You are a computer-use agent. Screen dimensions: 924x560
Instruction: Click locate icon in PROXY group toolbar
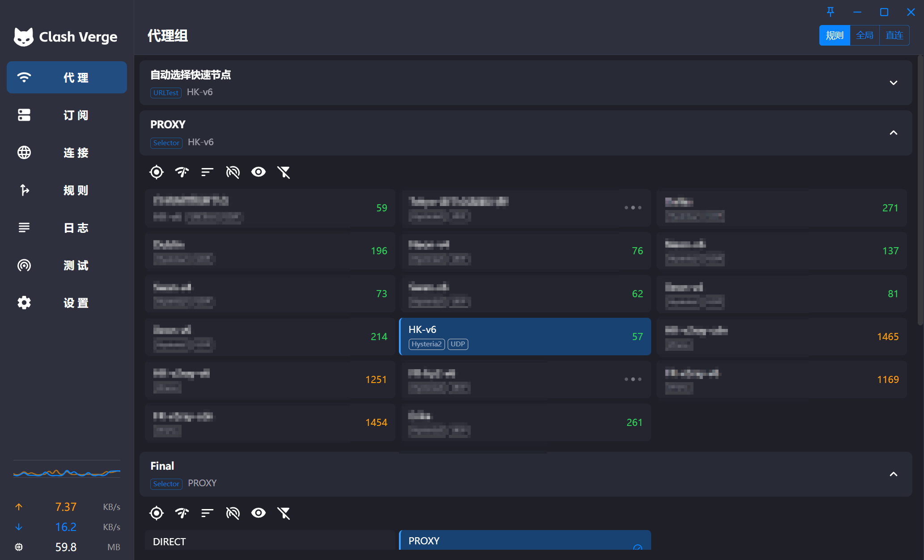coord(157,172)
